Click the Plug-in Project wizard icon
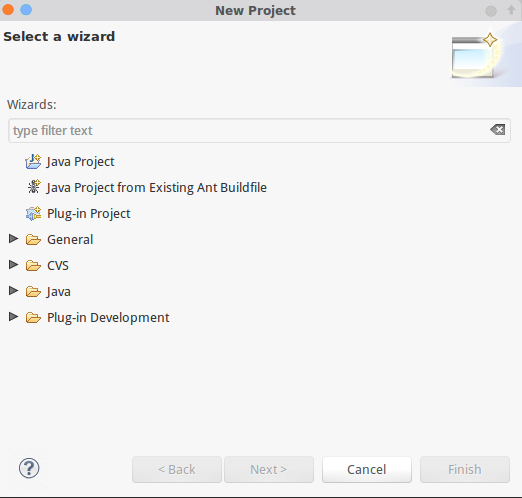The width and height of the screenshot is (522, 498). pos(33,213)
